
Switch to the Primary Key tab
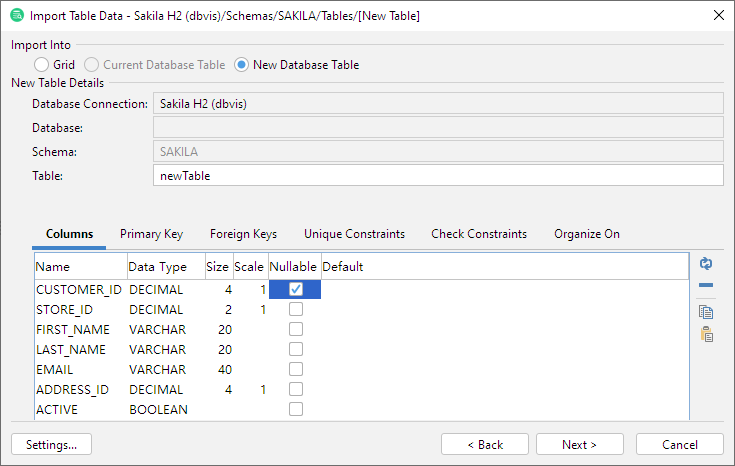coord(151,234)
